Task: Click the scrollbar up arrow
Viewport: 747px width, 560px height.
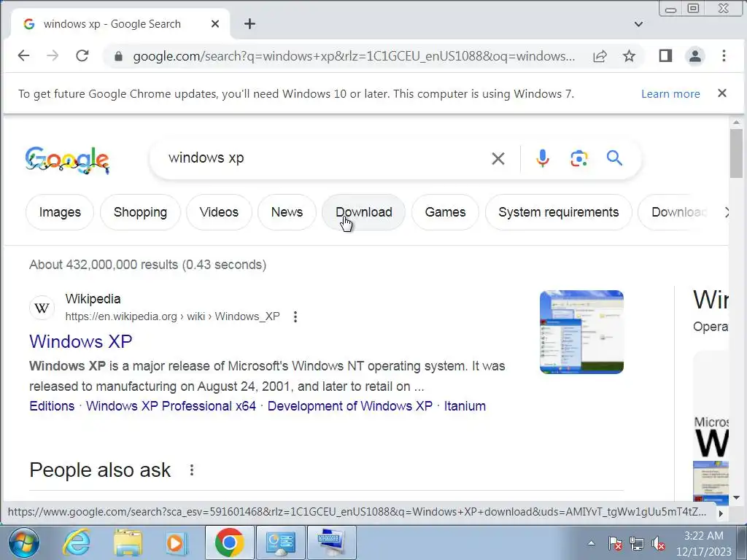Action: (x=736, y=122)
